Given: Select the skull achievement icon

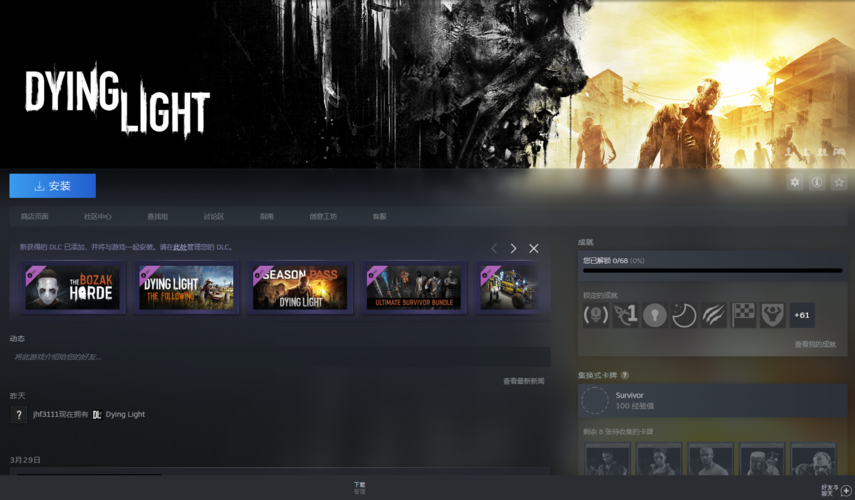Looking at the screenshot, I should coord(595,315).
